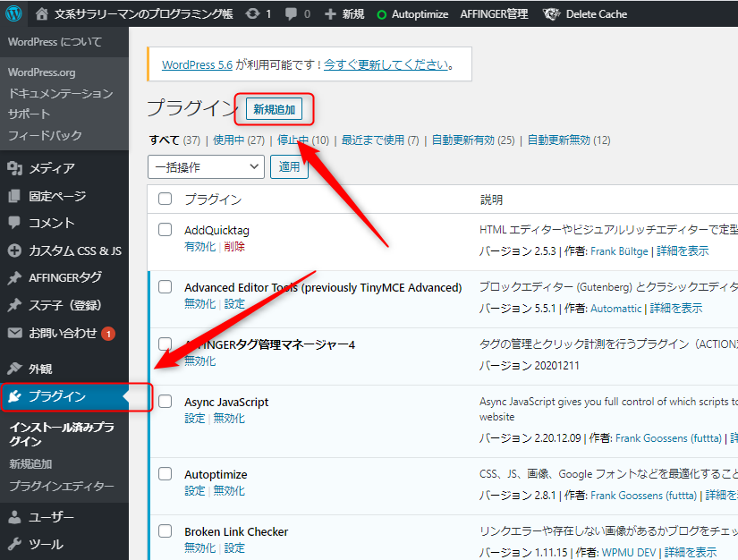Open the 新規 admin bar menu
The height and width of the screenshot is (560, 738).
pyautogui.click(x=353, y=14)
